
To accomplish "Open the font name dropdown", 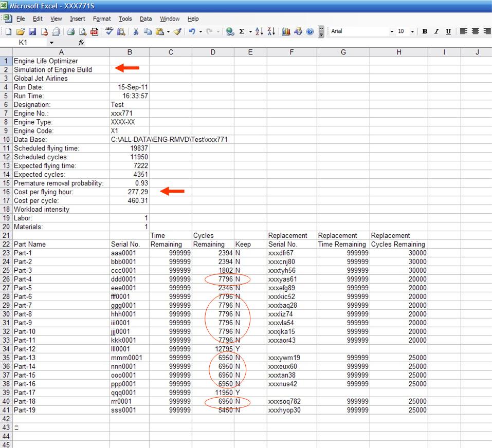I will (x=392, y=32).
